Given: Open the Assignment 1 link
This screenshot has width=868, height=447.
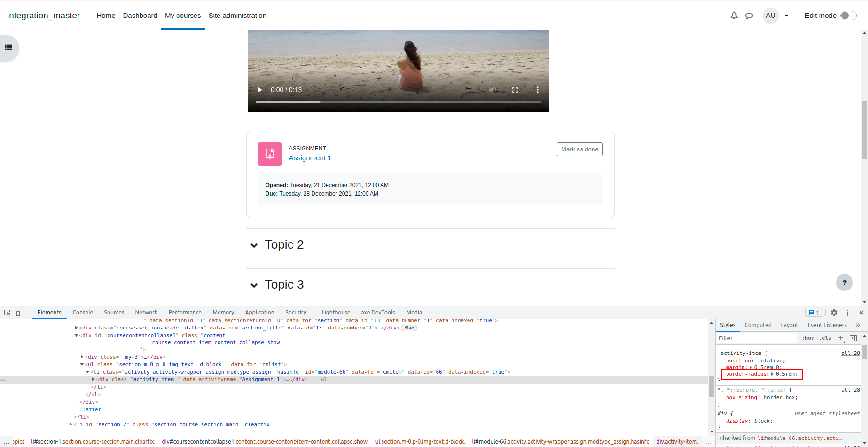Looking at the screenshot, I should coord(310,158).
